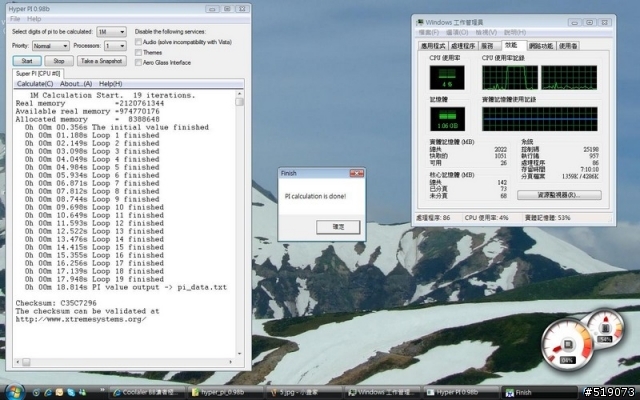640x400 pixels.
Task: Click the horizontal scroll right arrow in Super PI
Action: (231, 362)
